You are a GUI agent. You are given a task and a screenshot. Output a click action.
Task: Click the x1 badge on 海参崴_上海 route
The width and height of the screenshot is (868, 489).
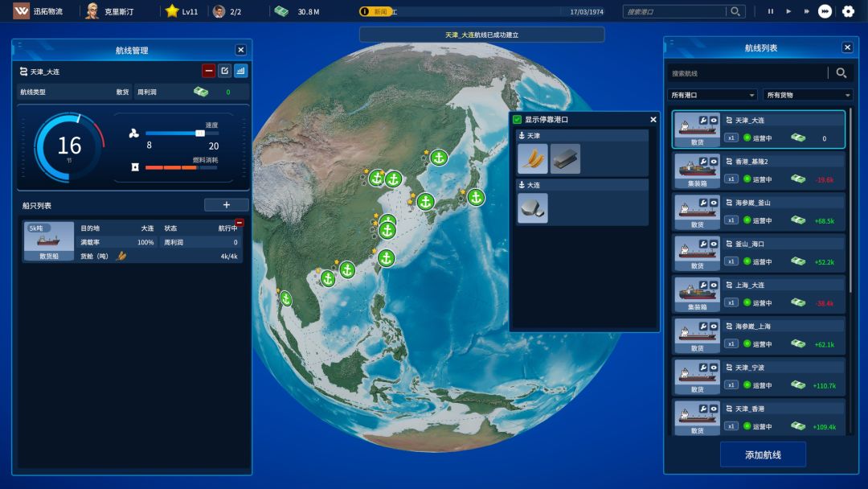coord(731,344)
